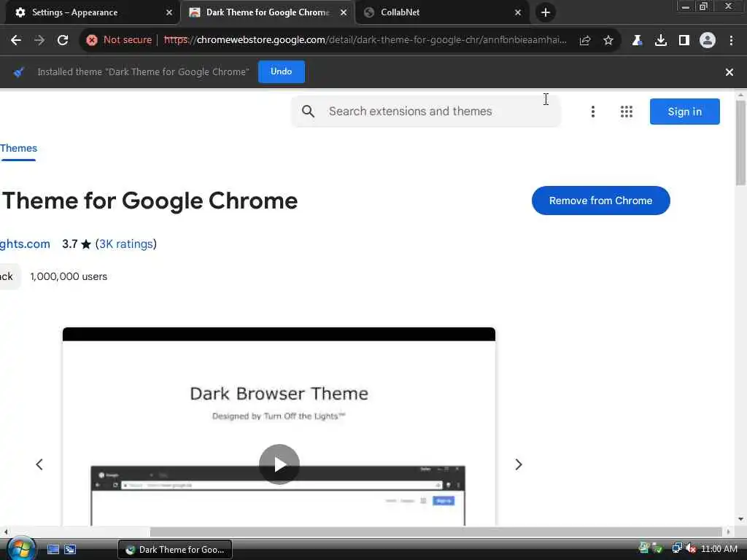Open Chrome three-dot menu
The image size is (747, 560).
pyautogui.click(x=731, y=41)
